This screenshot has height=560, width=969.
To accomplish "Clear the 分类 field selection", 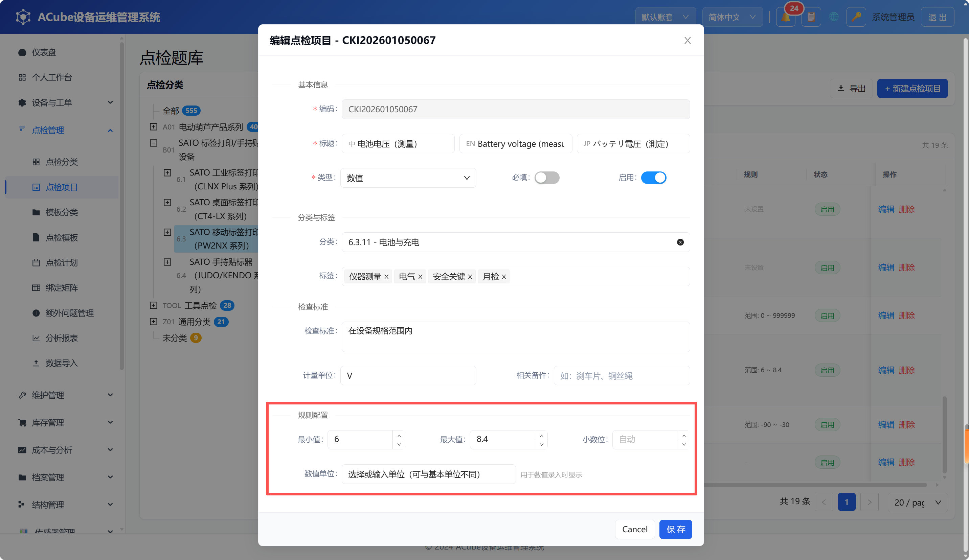I will pos(680,242).
